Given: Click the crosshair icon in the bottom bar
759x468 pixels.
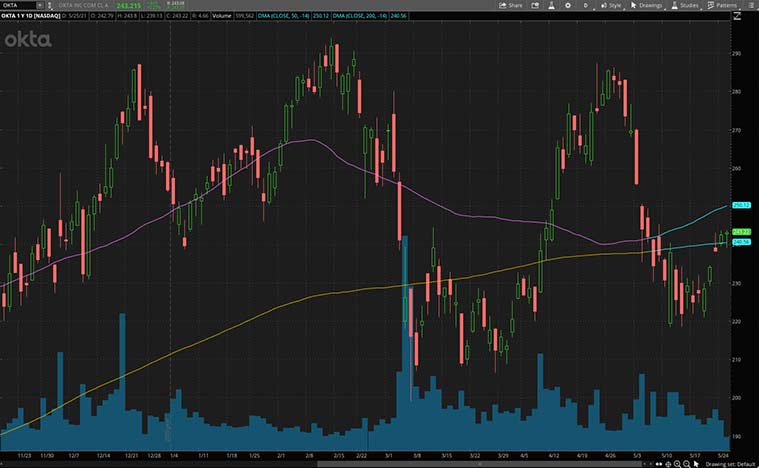Looking at the screenshot, I should (x=668, y=464).
